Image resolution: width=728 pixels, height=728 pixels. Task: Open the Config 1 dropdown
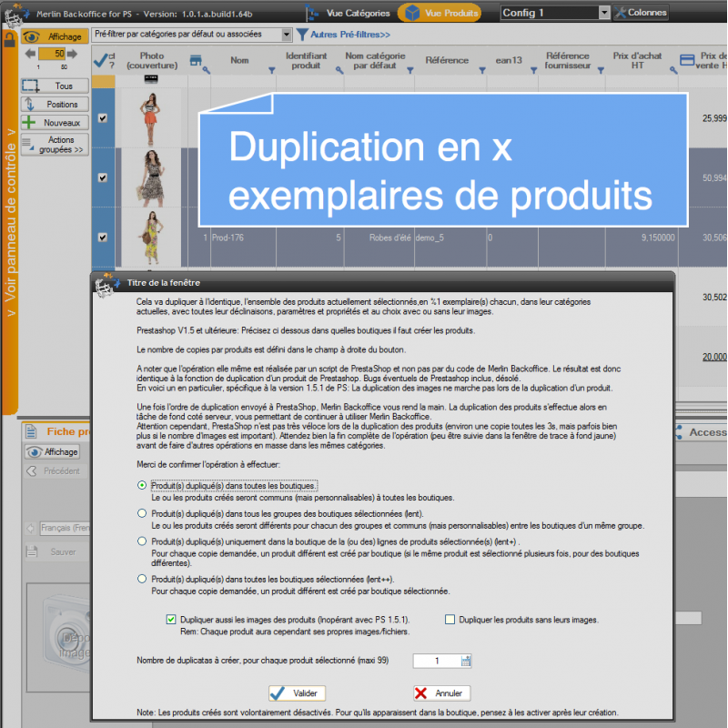click(604, 13)
